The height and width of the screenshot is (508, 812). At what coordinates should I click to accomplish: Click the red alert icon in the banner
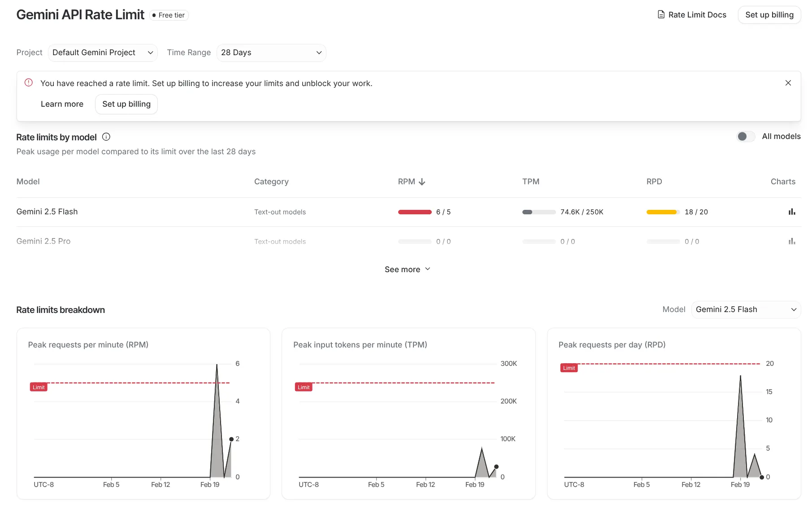click(29, 82)
